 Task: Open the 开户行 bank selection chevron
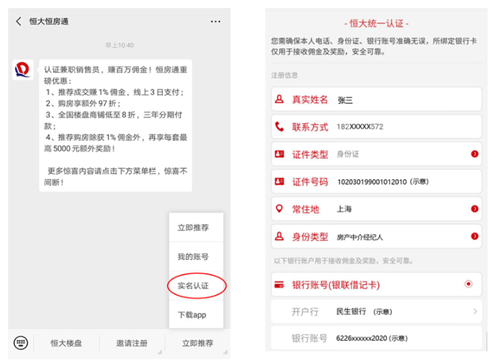[475, 311]
